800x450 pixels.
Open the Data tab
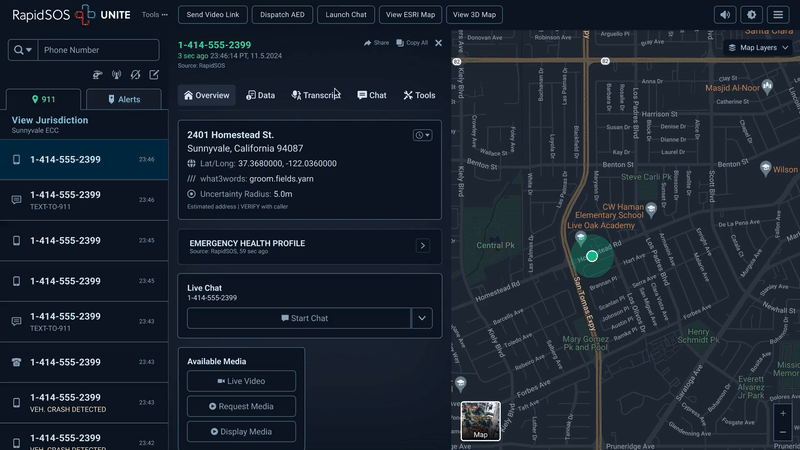tap(261, 95)
